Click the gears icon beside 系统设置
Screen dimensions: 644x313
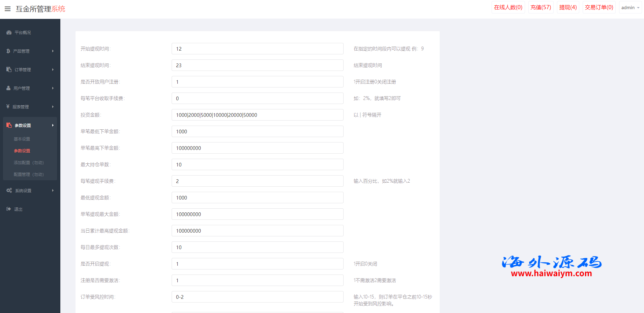tap(9, 190)
